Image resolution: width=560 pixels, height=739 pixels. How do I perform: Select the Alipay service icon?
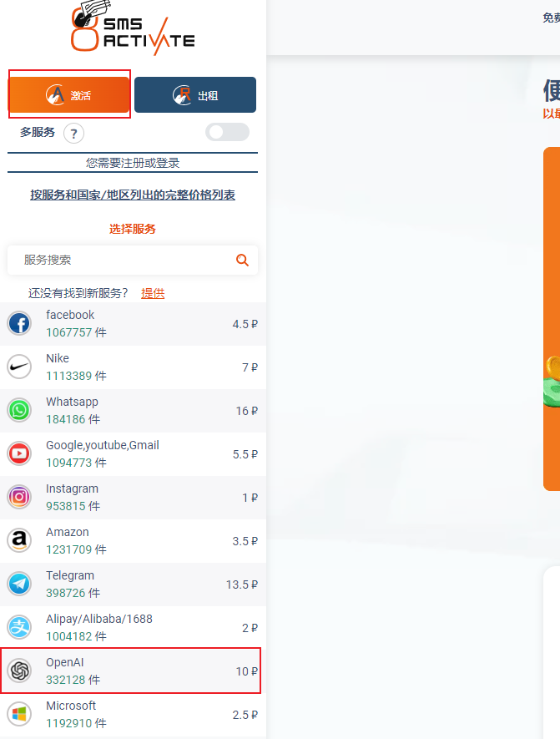click(x=19, y=627)
